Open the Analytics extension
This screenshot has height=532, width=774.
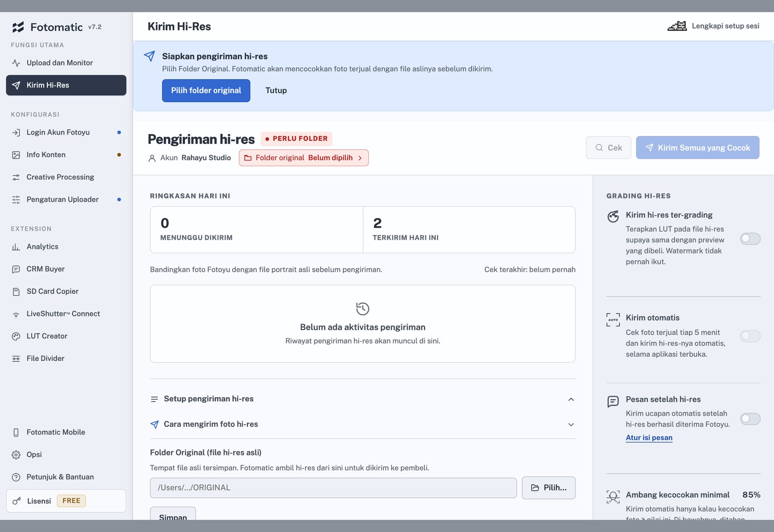coord(66,247)
